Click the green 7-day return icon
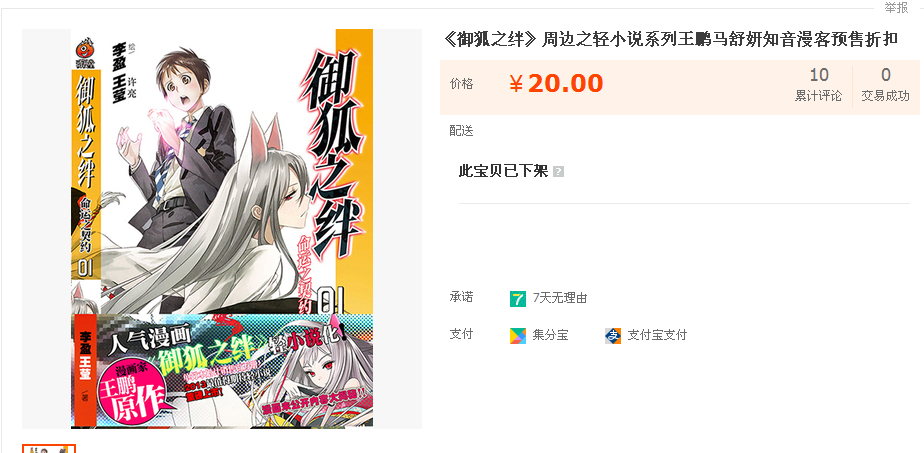924x453 pixels. click(517, 299)
